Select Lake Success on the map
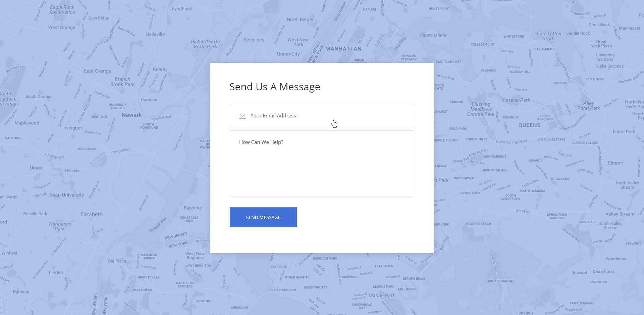 pyautogui.click(x=609, y=66)
